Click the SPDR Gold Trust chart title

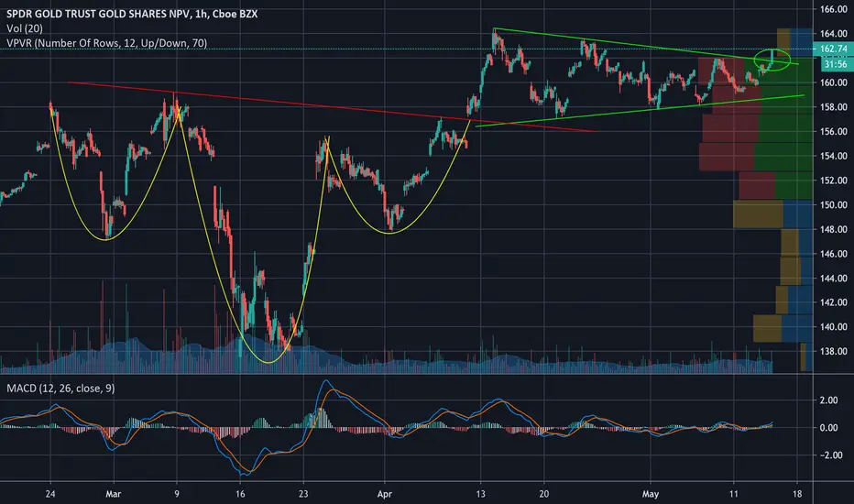(x=132, y=14)
